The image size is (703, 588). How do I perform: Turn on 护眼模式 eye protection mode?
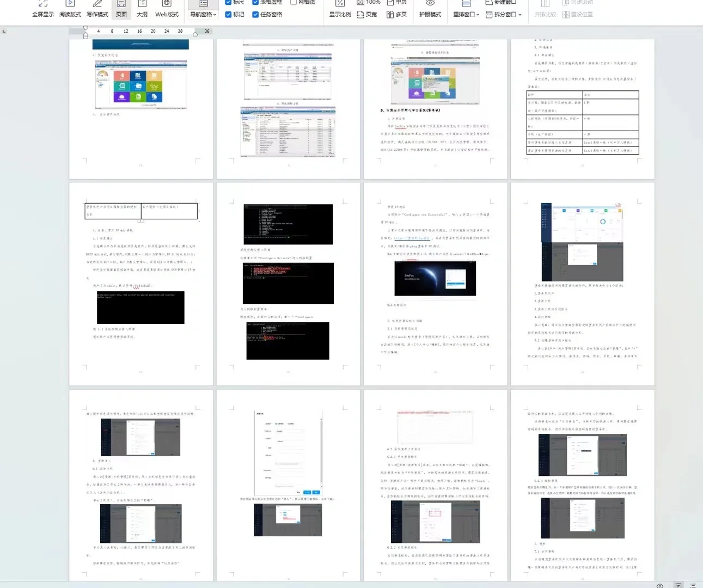(430, 9)
